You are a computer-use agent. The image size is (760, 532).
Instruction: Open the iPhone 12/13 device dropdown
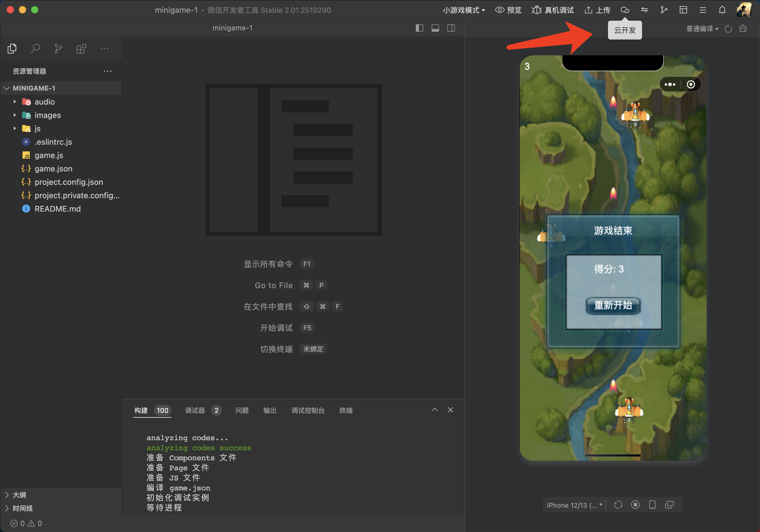574,505
